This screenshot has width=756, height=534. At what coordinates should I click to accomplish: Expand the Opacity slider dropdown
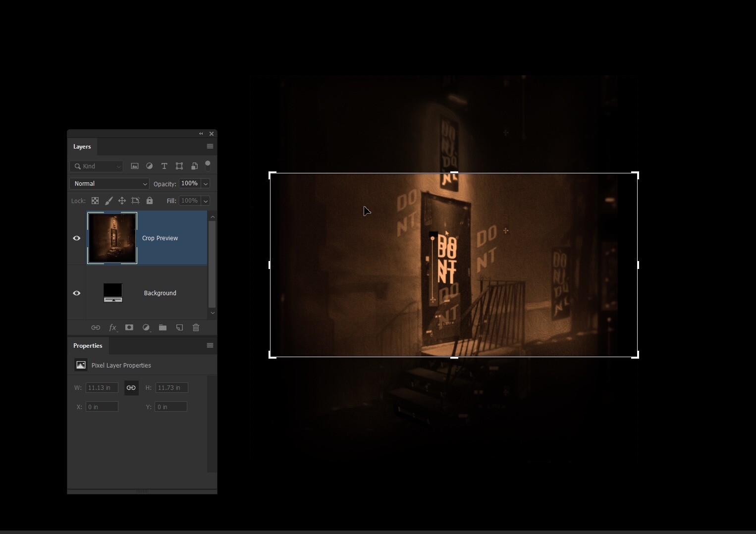206,184
